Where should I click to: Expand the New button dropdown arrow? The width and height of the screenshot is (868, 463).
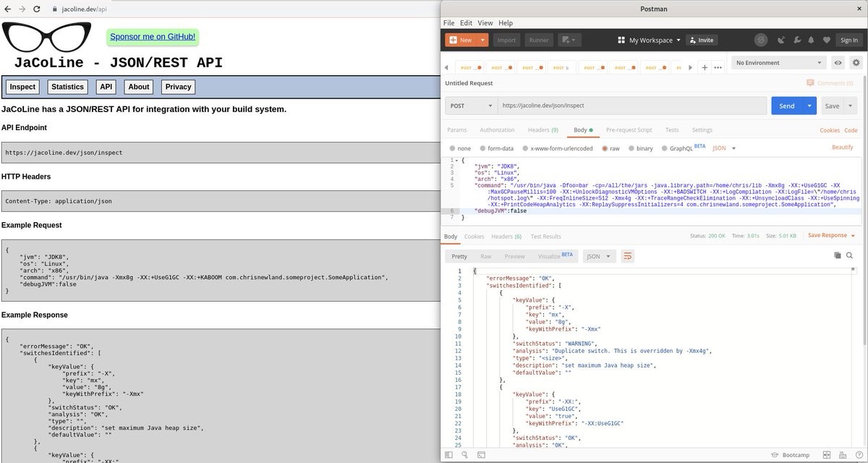tap(482, 40)
